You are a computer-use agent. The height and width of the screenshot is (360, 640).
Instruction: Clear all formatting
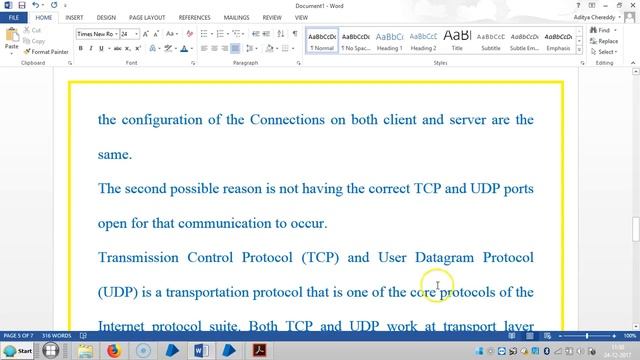(189, 34)
